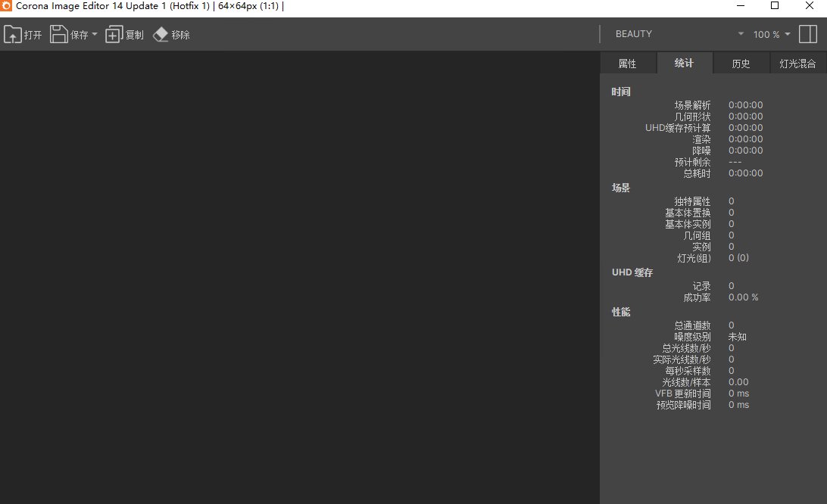Screen dimensions: 827x504
Task: Click the 预览降噪时间 label
Action: pos(684,405)
